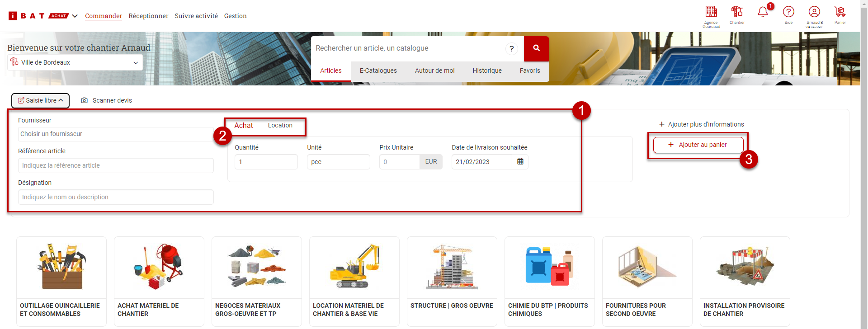Switch to the E-Catalogues tab
Viewport: 868px width, 329px height.
pyautogui.click(x=378, y=70)
